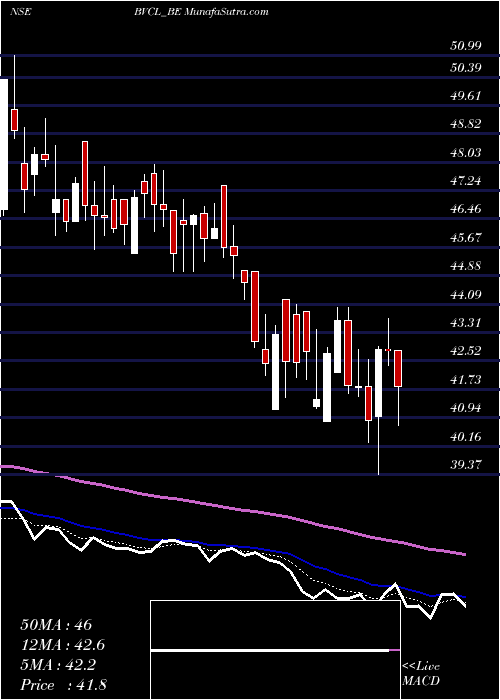
Task: Click the 42.52 price axis label
Action: point(466,351)
